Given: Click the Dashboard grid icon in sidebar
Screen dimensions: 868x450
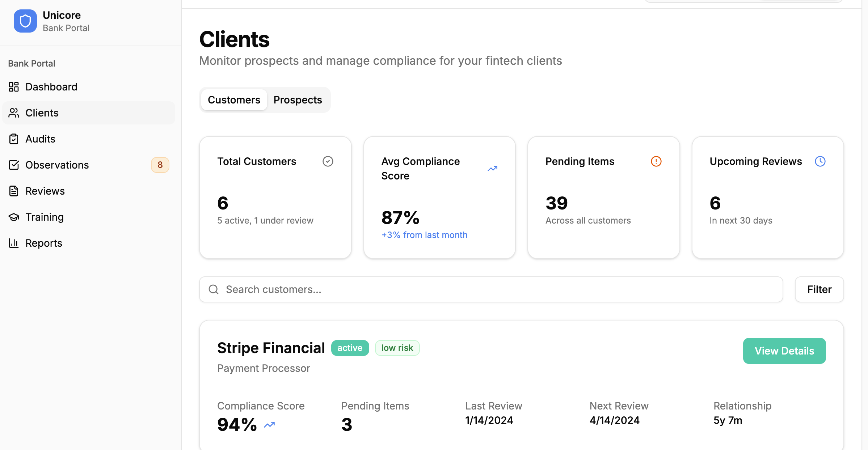Looking at the screenshot, I should tap(14, 87).
